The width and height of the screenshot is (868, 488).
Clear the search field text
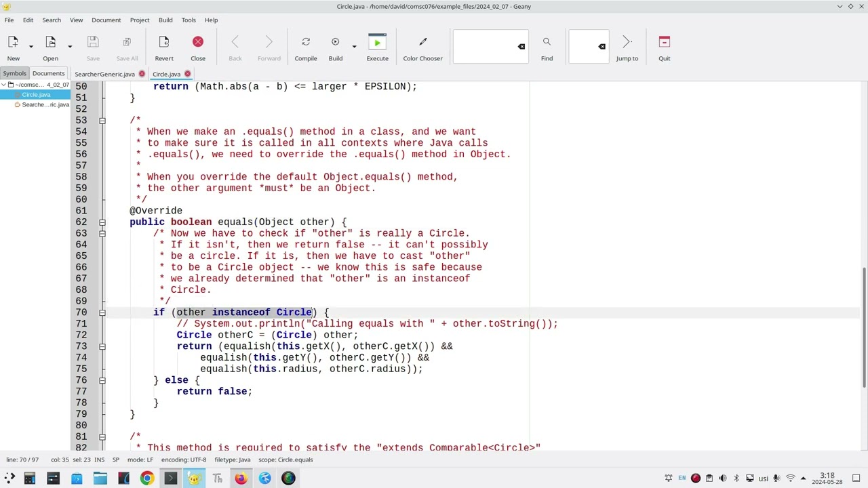521,46
